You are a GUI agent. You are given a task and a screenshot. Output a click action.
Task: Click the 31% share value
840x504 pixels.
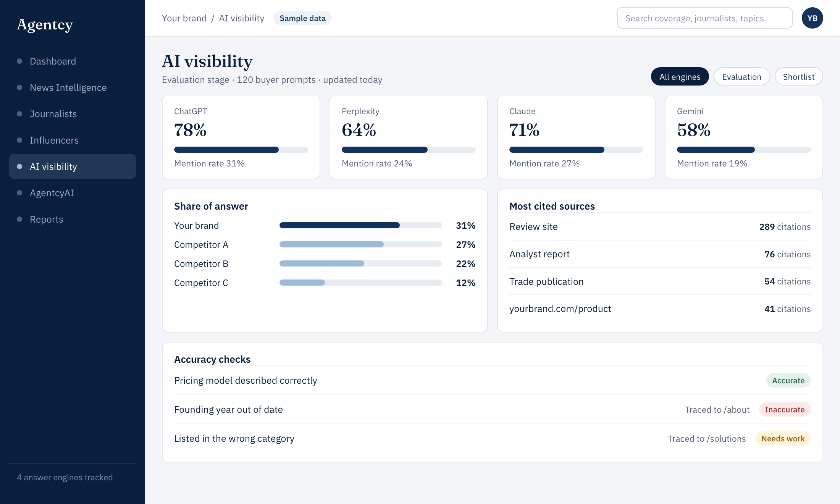click(465, 226)
